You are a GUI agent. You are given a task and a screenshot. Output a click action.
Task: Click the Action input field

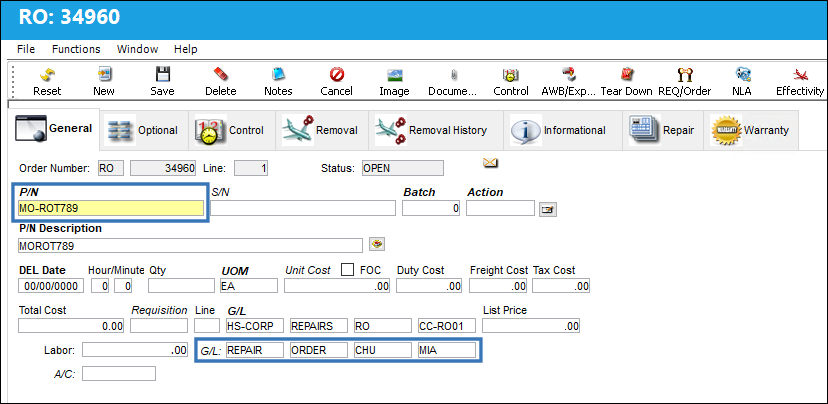[x=501, y=208]
